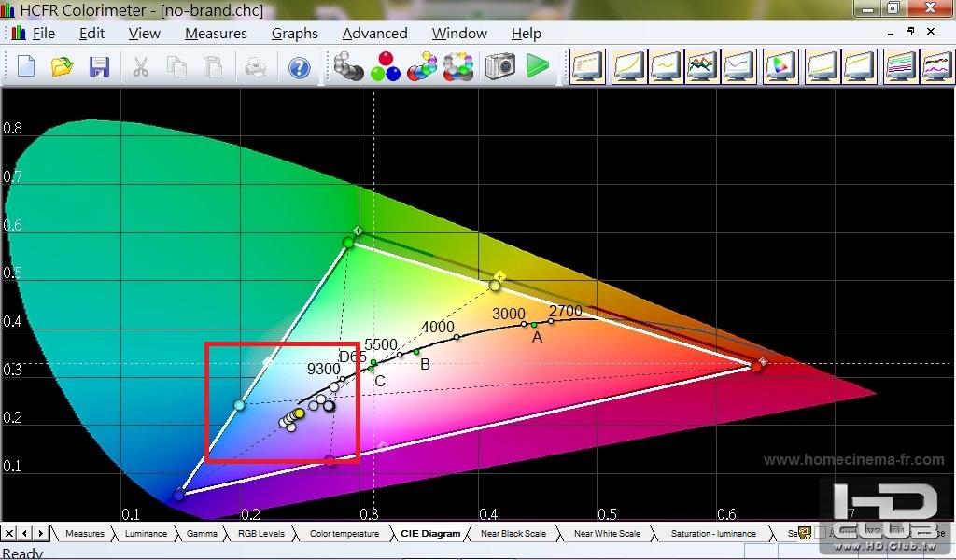Viewport: 956px width, 560px height.
Task: Click the 5500 color temperature label
Action: coord(381,345)
